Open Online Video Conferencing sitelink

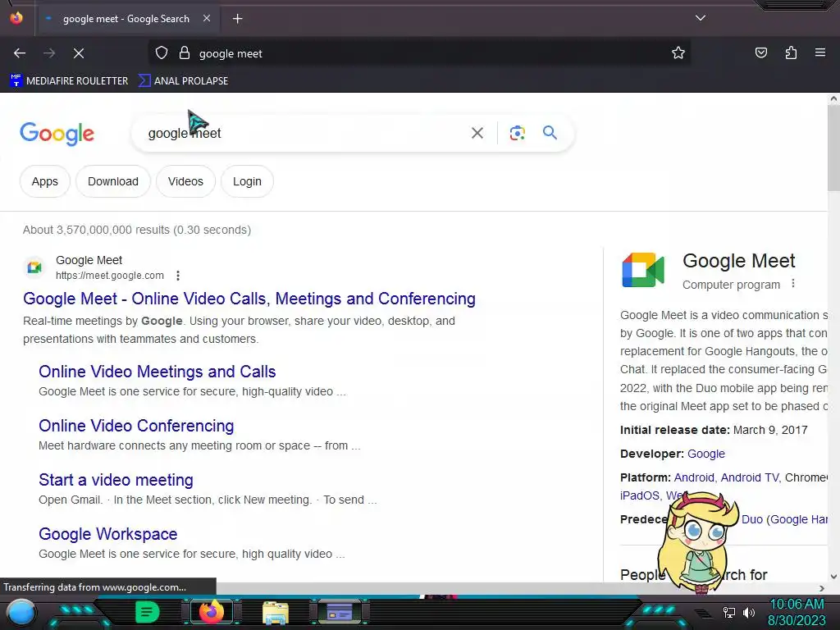(x=136, y=426)
